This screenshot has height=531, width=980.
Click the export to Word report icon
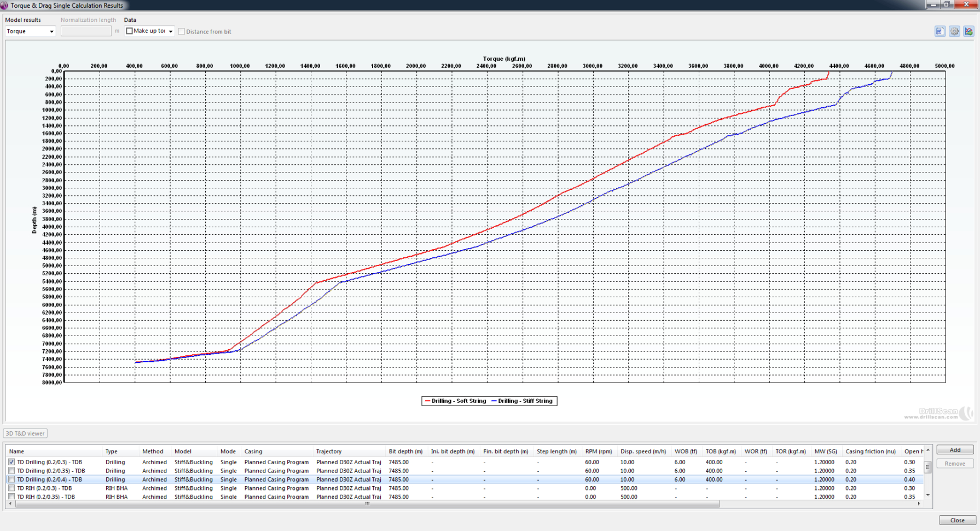coord(940,31)
